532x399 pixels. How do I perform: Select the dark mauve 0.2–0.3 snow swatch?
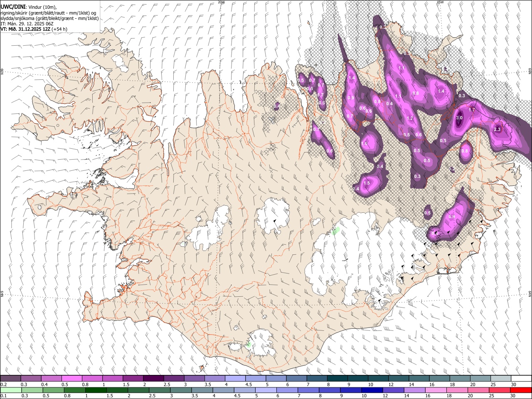(10, 379)
